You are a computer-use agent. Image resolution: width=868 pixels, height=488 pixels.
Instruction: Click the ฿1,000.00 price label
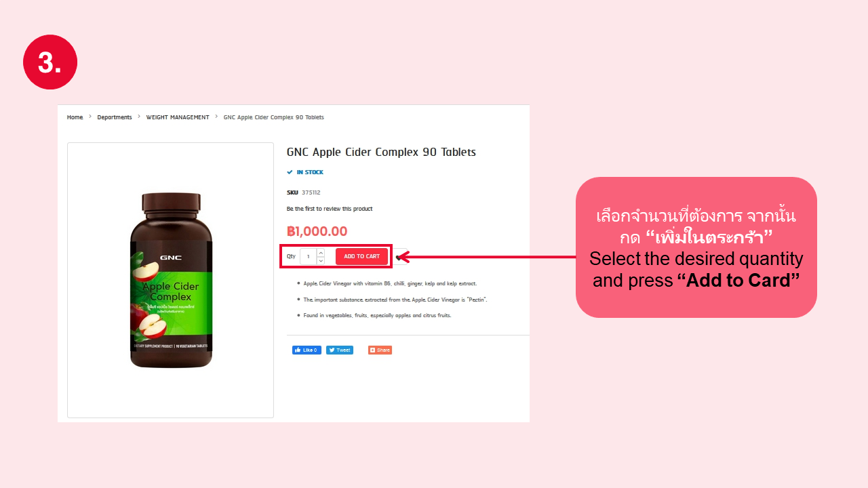coord(317,231)
